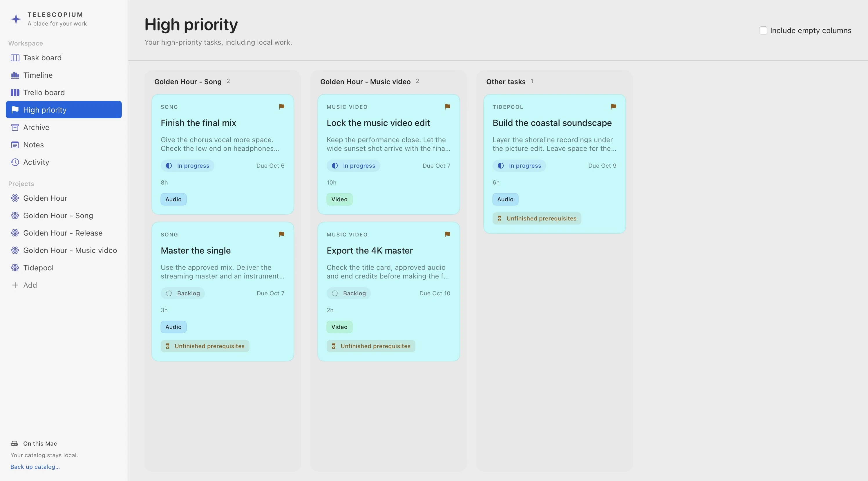Image resolution: width=868 pixels, height=481 pixels.
Task: Enable Include empty columns checkbox
Action: pos(763,30)
